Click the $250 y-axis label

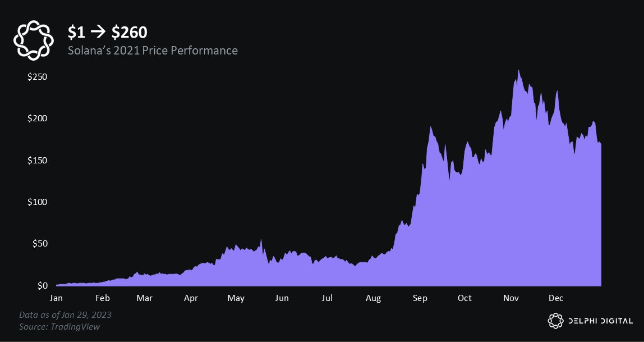pos(36,76)
